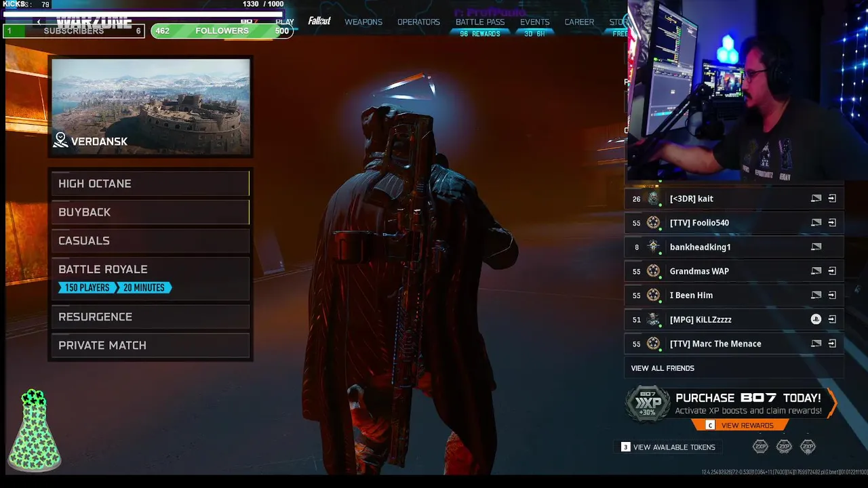The image size is (868, 488).
Task: Choose the CASUALS mode
Action: pyautogui.click(x=151, y=241)
